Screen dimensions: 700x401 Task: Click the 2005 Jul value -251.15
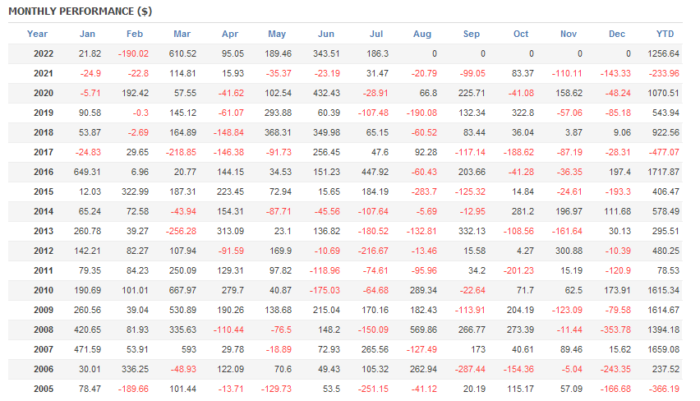373,388
